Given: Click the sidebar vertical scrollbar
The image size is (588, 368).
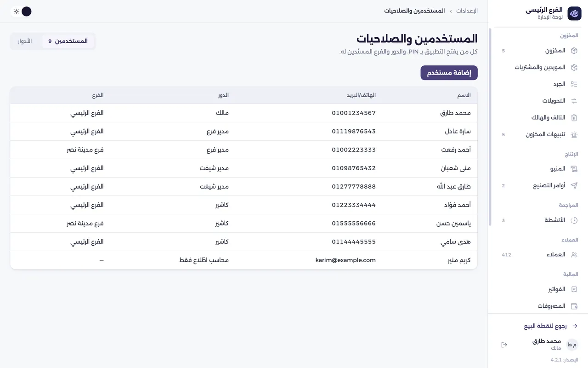Looking at the screenshot, I should point(490,126).
